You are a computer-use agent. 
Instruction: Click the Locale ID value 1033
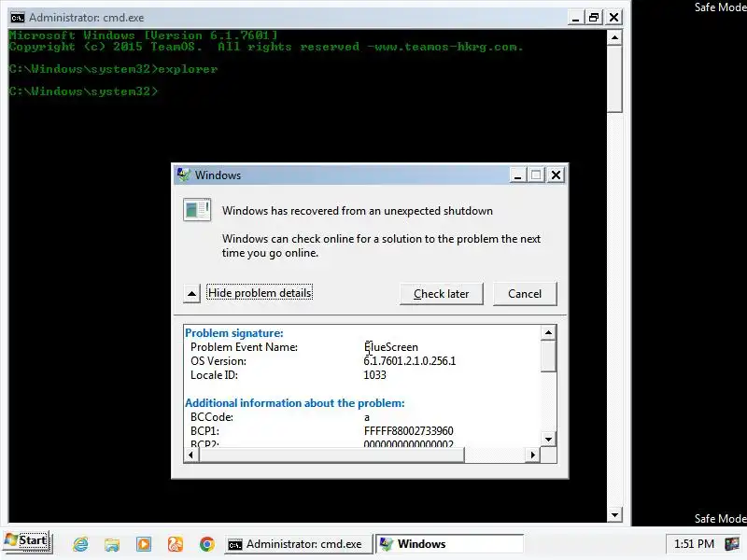click(374, 375)
